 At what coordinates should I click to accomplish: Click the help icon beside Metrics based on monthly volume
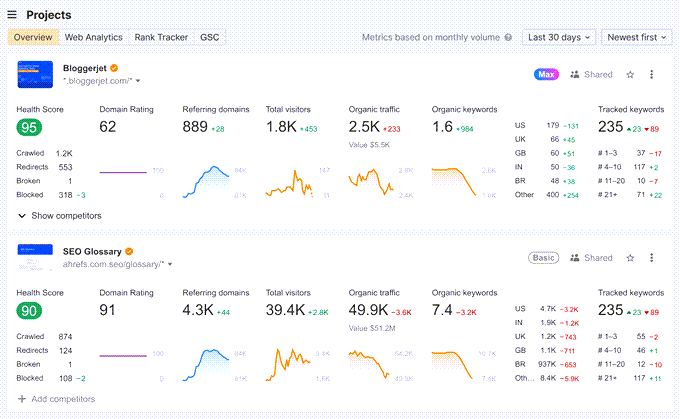(x=508, y=37)
